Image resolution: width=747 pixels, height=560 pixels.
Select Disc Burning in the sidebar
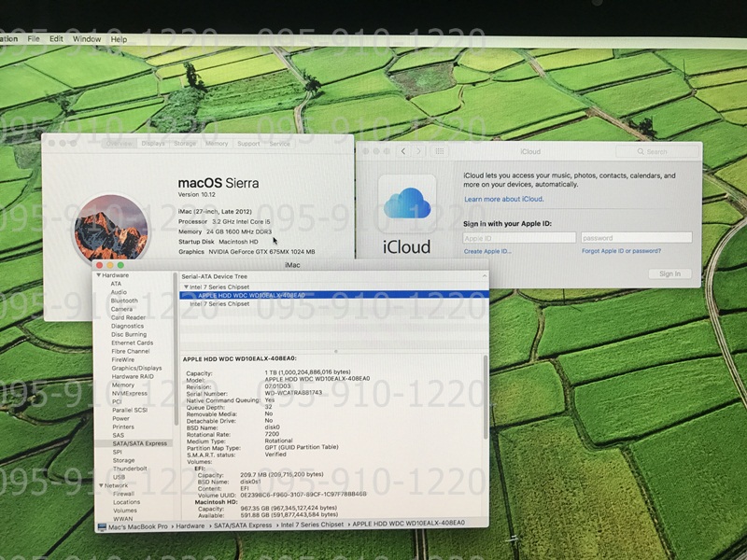129,334
